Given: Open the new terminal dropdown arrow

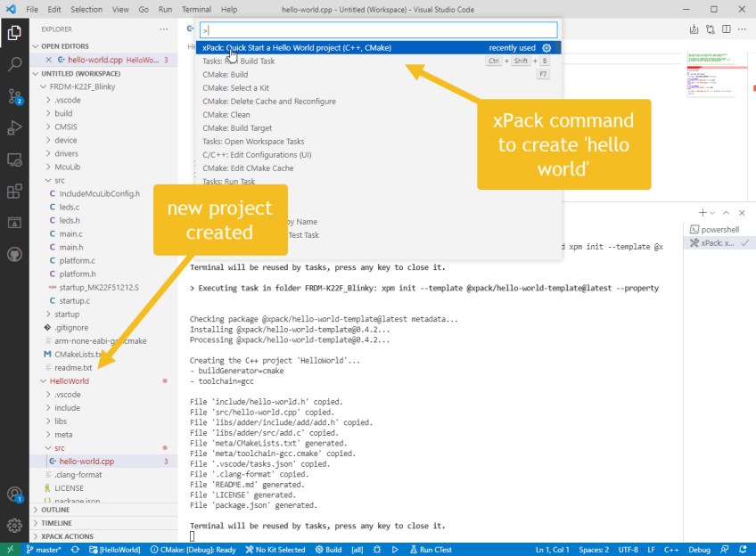Looking at the screenshot, I should click(x=711, y=213).
